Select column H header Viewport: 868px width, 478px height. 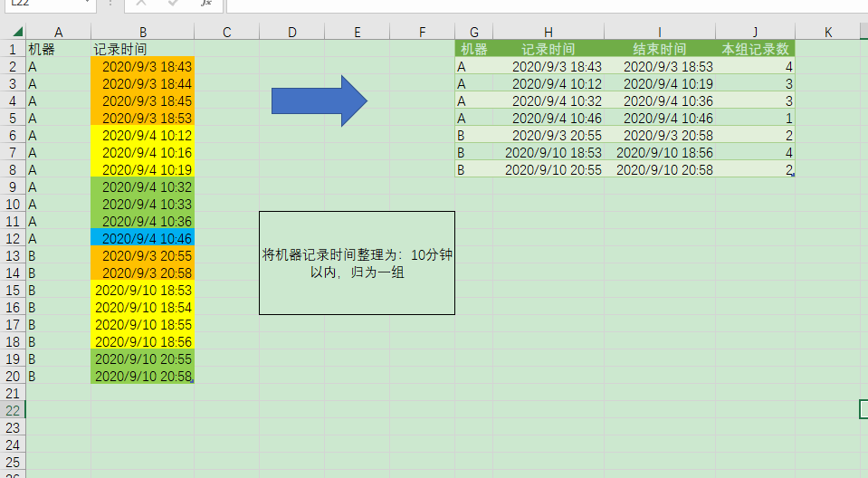click(x=548, y=32)
